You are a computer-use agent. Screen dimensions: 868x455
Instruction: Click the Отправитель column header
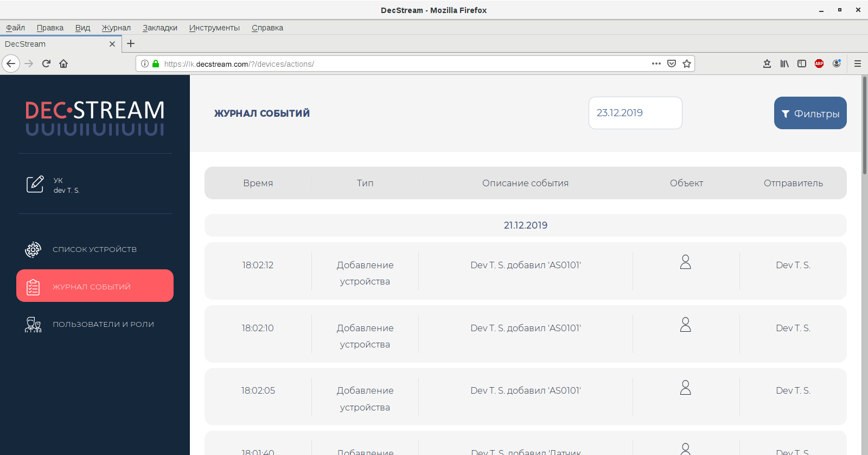coord(793,183)
